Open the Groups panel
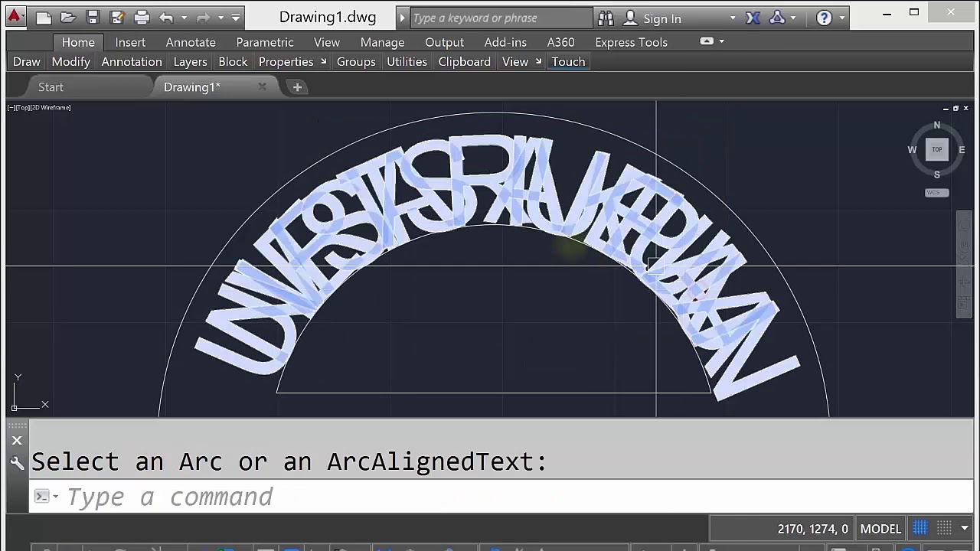Screen dimensions: 980x551 tap(356, 62)
